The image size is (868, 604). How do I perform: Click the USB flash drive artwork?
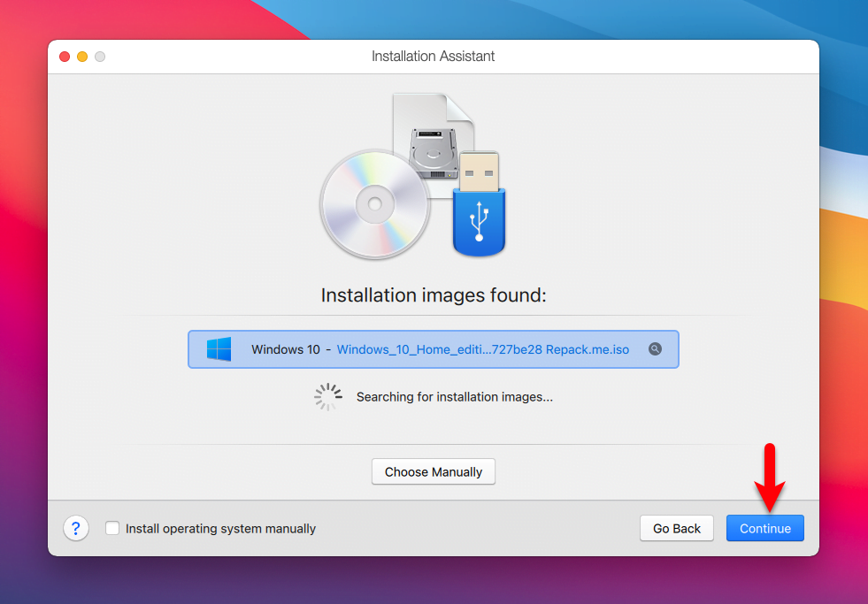coord(479,203)
